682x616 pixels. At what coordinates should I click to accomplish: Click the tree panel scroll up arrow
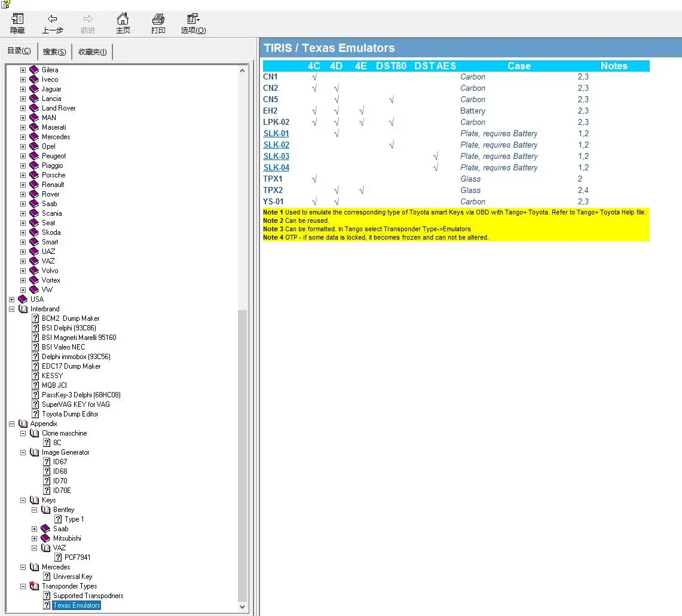243,71
